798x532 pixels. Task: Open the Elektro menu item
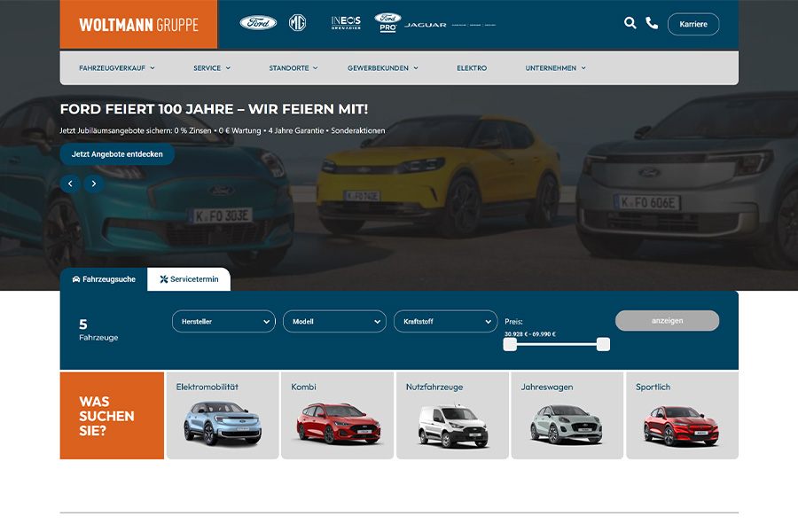[471, 67]
